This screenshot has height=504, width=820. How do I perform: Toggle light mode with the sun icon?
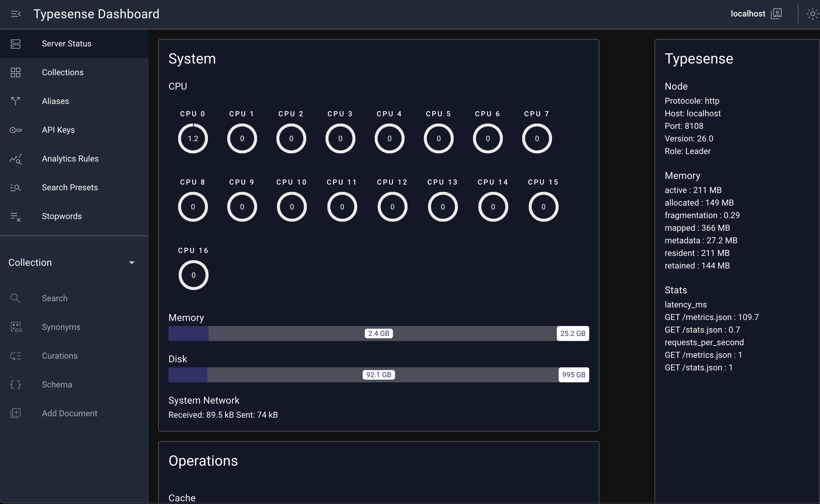(812, 14)
